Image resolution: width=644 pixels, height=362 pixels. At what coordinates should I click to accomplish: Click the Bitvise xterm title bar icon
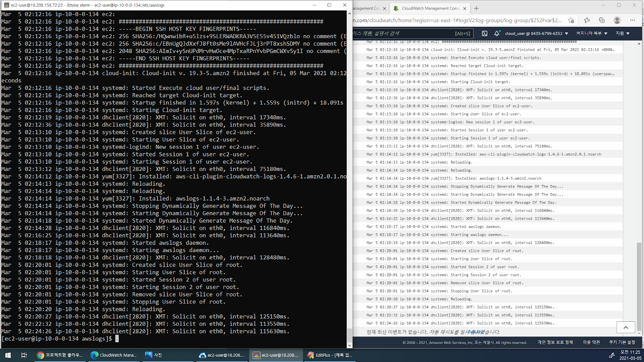(6, 5)
